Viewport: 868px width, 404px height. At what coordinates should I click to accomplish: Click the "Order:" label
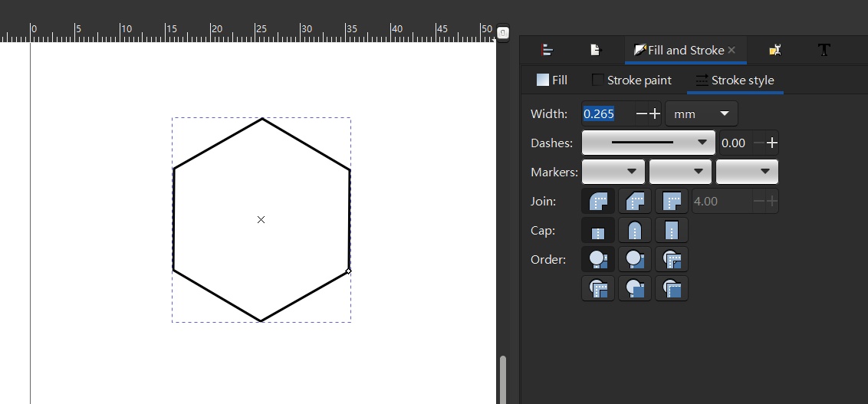point(548,260)
